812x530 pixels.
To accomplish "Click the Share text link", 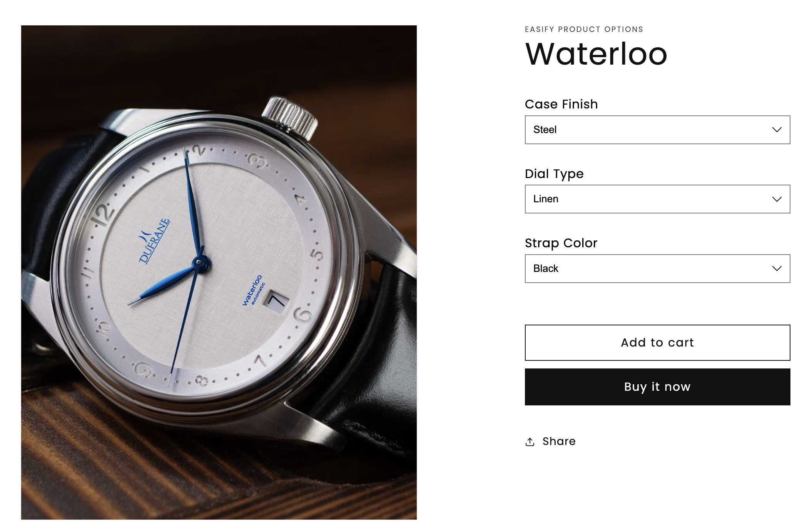I will pos(559,442).
